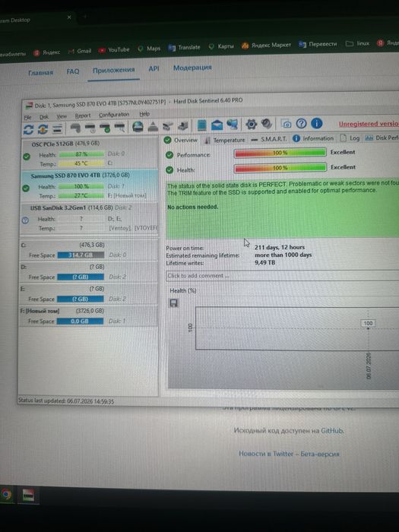The image size is (399, 532).
Task: Open the Главная tab on the webpage
Action: [41, 73]
